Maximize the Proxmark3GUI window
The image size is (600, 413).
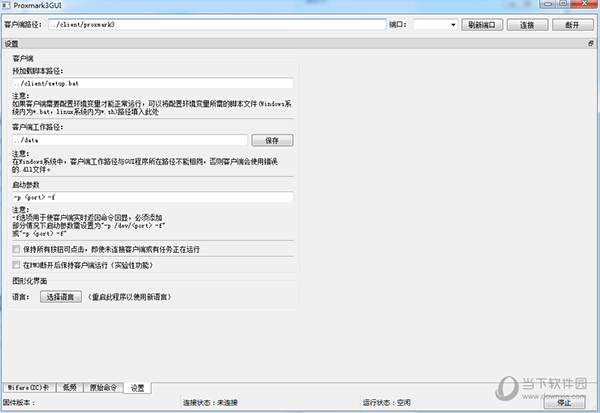click(563, 4)
